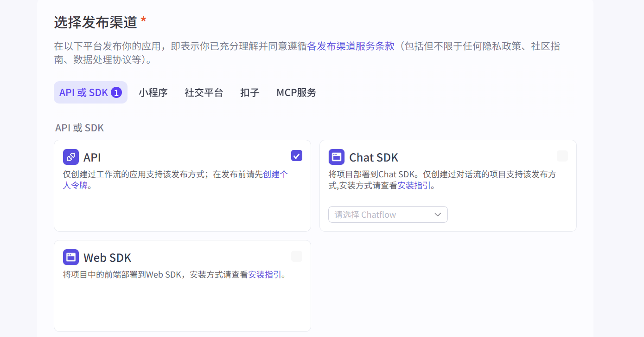Screen dimensions: 644x337
Task: Click the chevron on the Chatflow selector
Action: click(x=437, y=214)
